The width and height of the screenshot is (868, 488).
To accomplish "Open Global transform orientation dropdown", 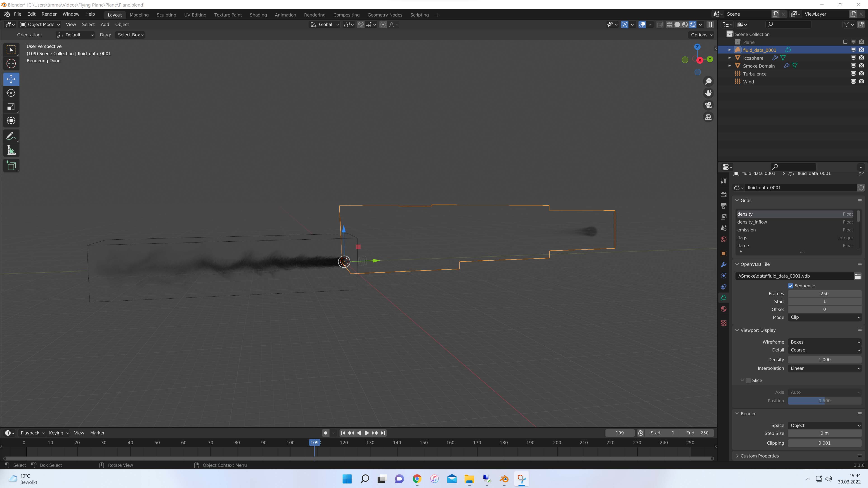I will tap(325, 25).
